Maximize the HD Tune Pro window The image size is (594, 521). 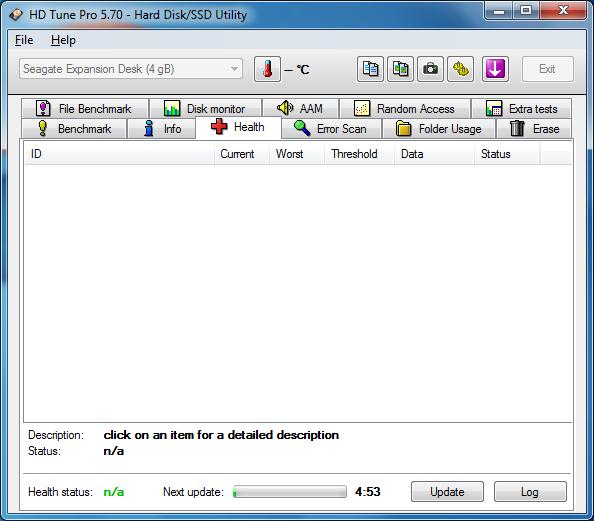526,11
